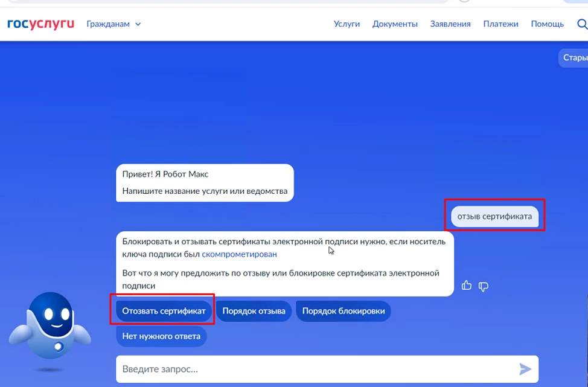Viewport: 588px width, 387px height.
Task: Open the Помощь menu item
Action: pyautogui.click(x=547, y=24)
